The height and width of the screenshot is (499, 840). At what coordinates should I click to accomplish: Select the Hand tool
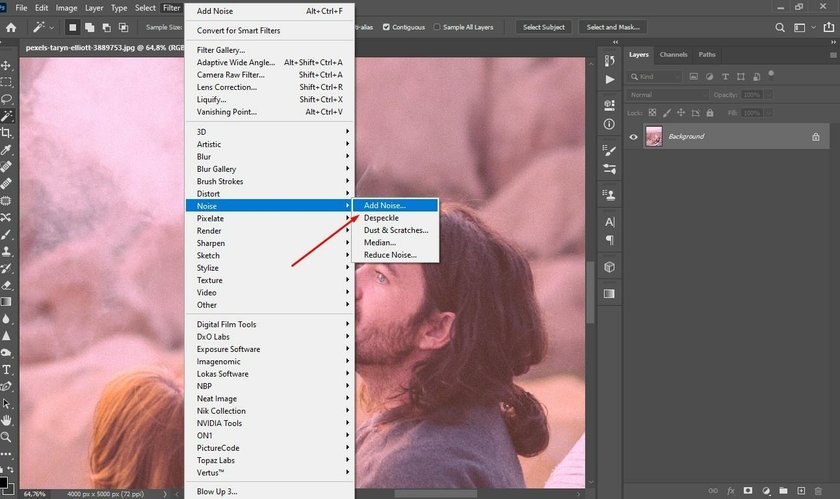point(6,420)
